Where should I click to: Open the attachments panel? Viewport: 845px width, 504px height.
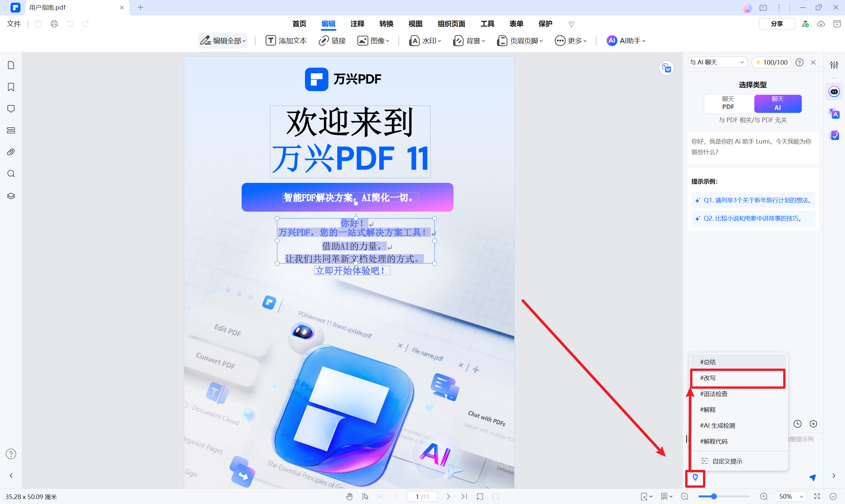[11, 152]
